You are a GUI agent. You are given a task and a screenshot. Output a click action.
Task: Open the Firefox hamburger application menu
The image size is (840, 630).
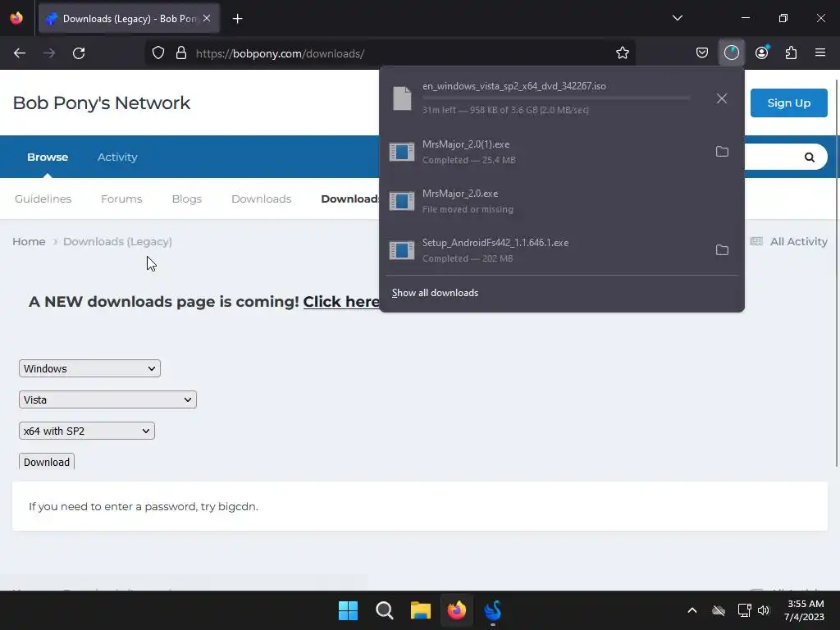point(820,53)
